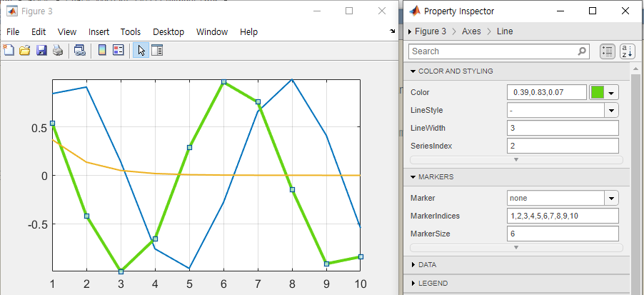Click the Axes breadcrumb link
The width and height of the screenshot is (644, 295).
471,31
